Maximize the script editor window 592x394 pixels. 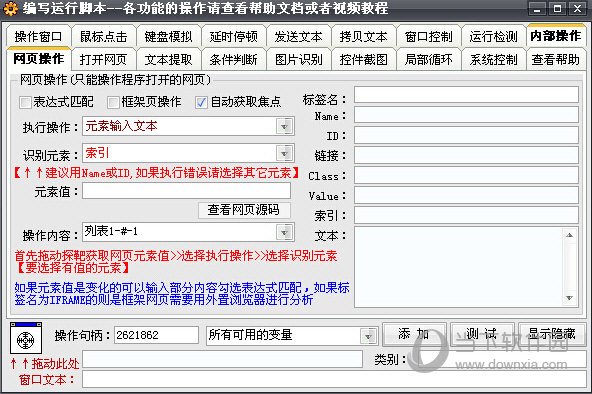[x=557, y=9]
